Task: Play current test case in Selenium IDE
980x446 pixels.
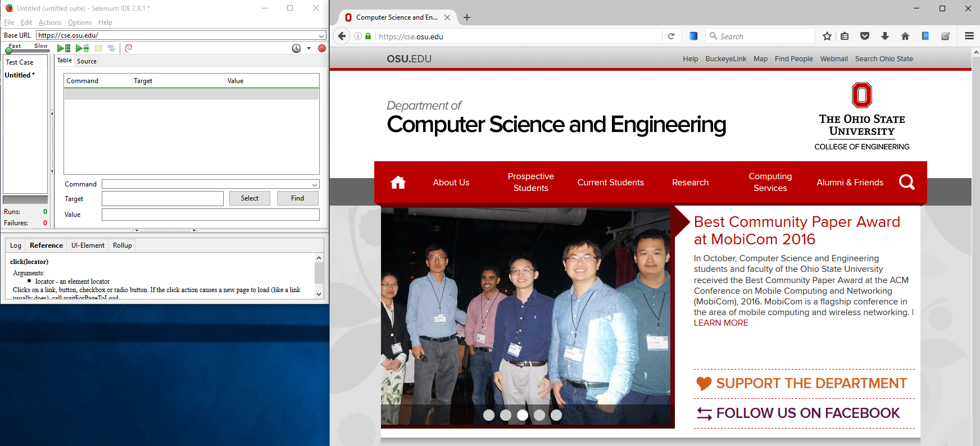Action: (83, 48)
